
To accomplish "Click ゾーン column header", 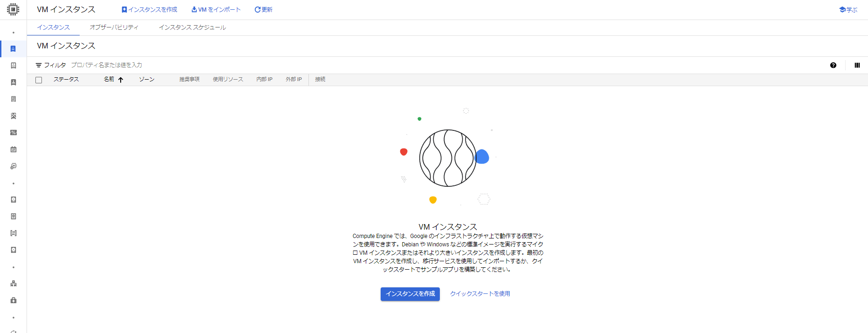I will (147, 80).
